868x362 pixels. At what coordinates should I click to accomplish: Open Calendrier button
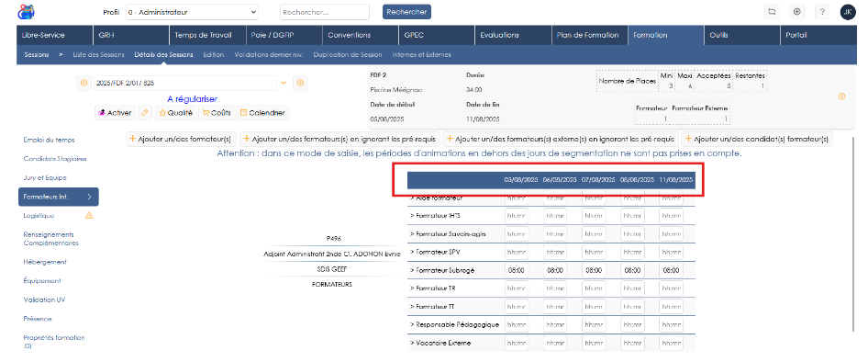pyautogui.click(x=263, y=112)
